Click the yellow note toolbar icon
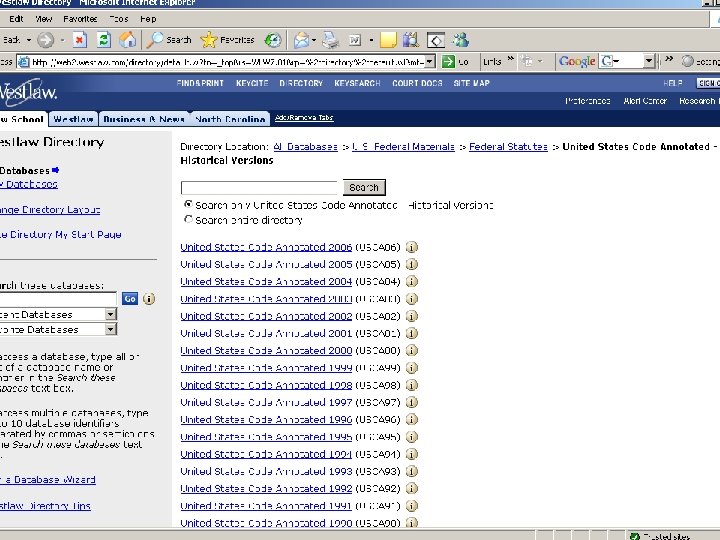 tap(388, 40)
